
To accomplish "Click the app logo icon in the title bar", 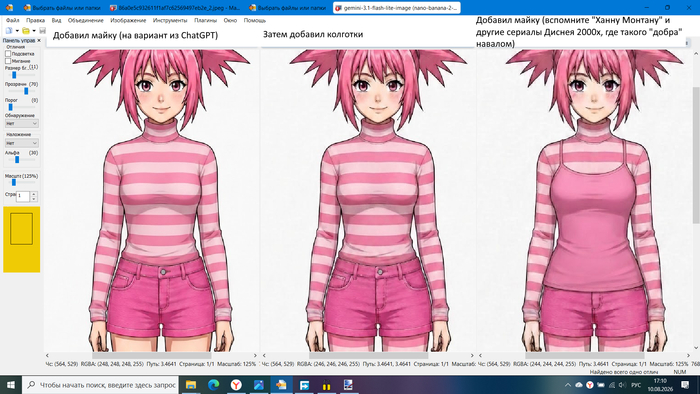I will click(9, 8).
